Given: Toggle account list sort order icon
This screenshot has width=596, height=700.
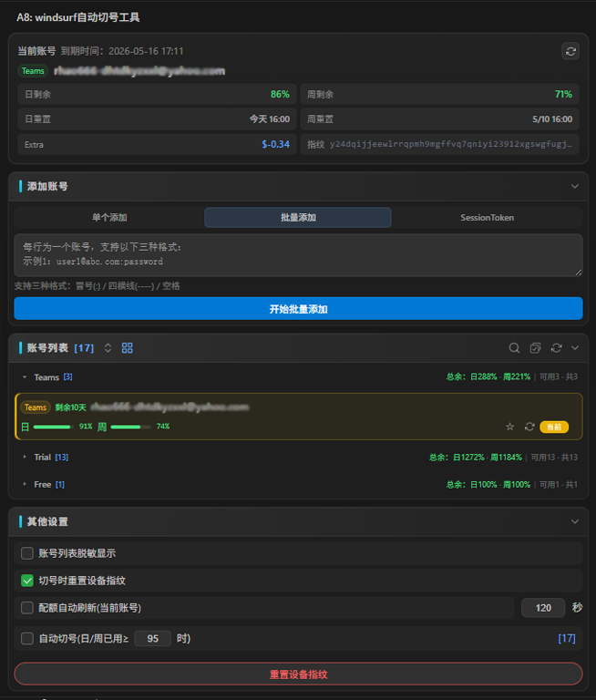Looking at the screenshot, I should (108, 348).
